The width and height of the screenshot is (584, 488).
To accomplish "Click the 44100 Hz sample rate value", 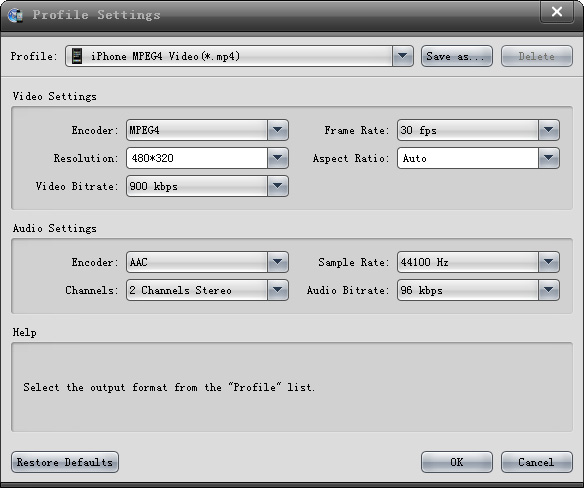I will (424, 262).
